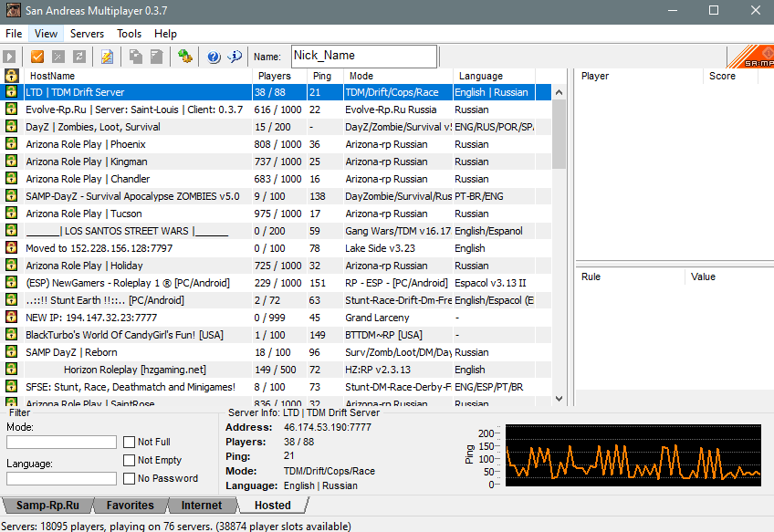Click the address 46.174.53.190:7777 in Server Info
Screen dimensions: 774x532
tap(328, 427)
